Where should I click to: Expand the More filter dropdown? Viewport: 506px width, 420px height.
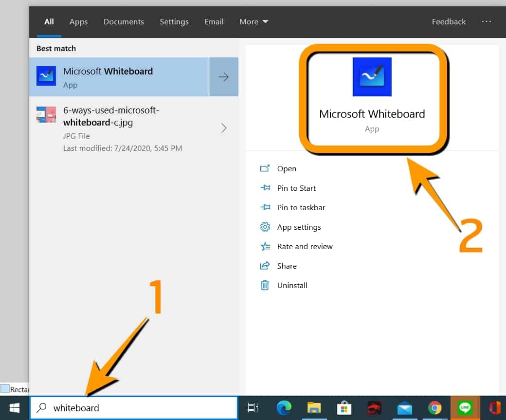(253, 22)
